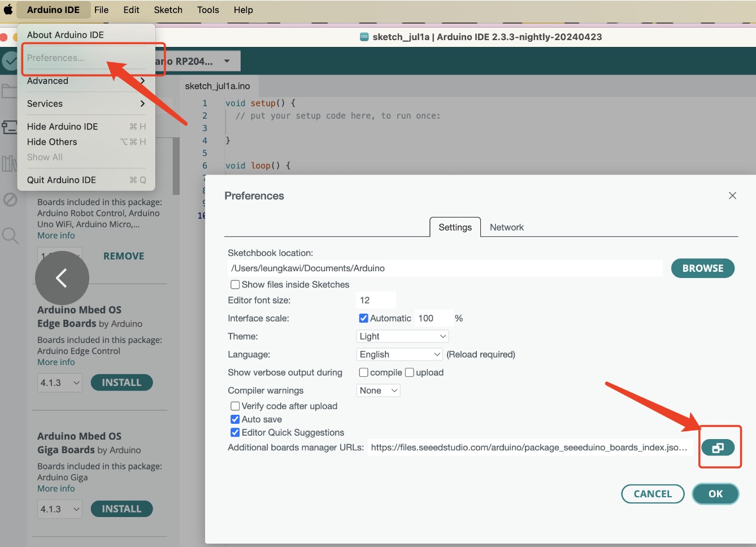Switch to the Settings tab

(455, 227)
